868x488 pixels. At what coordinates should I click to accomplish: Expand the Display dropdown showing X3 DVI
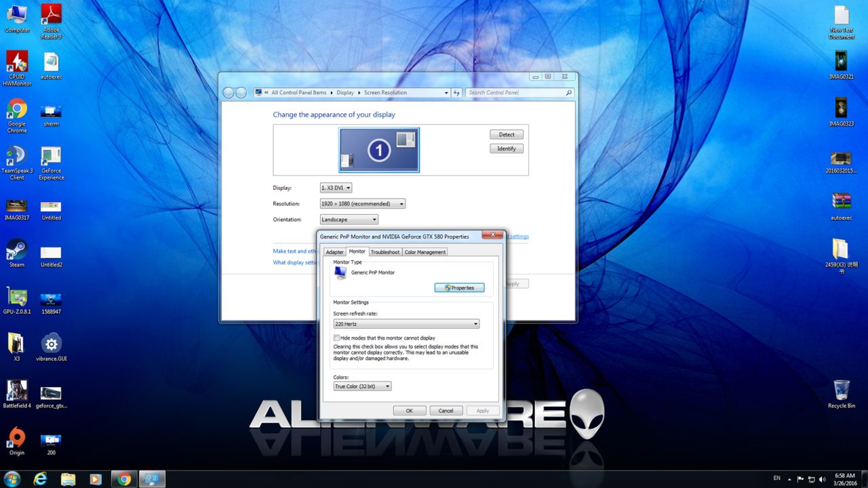(x=336, y=188)
